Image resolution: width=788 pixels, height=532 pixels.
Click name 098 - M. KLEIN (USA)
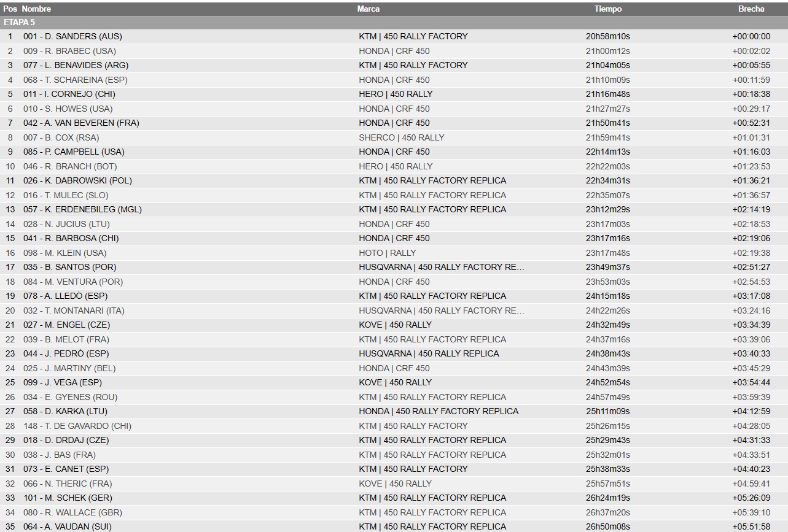tap(64, 253)
